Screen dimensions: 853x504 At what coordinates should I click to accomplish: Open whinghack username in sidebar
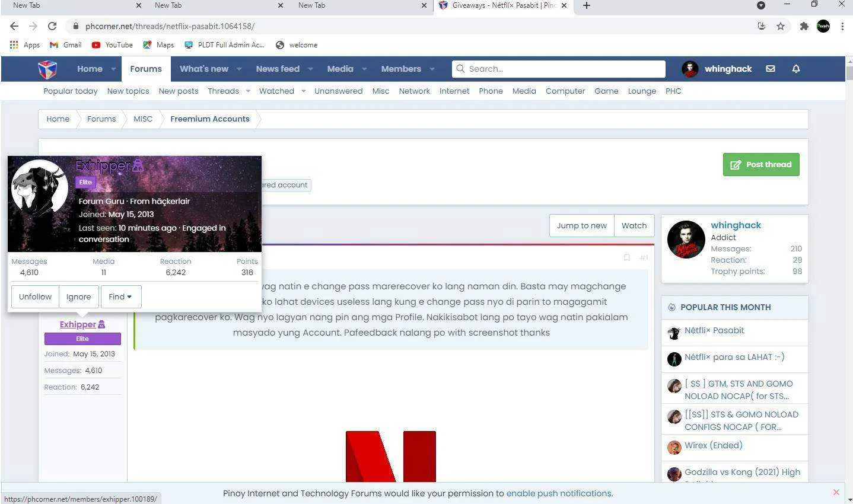[736, 225]
